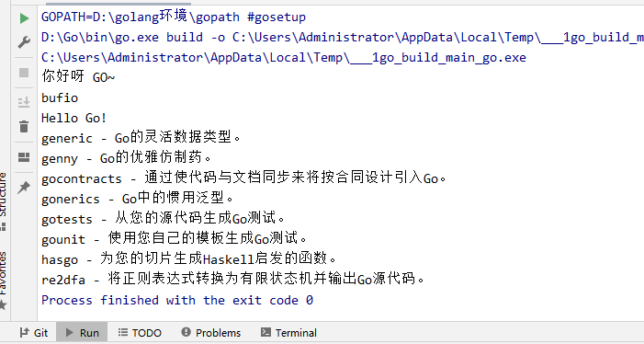Screen dimensions: 644x344
Task: Switch to the Git tool window
Action: (35, 332)
